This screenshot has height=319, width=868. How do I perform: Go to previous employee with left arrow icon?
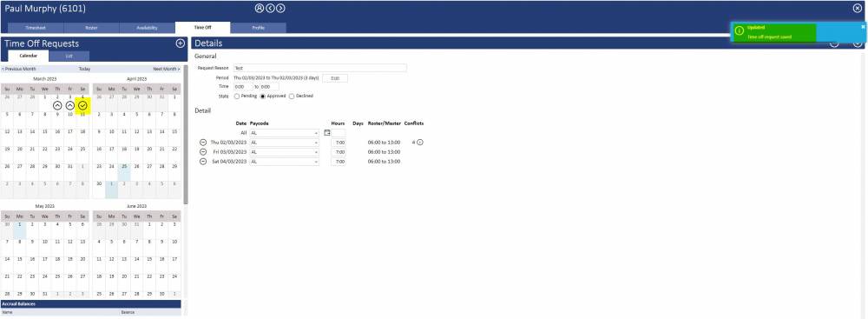[270, 9]
